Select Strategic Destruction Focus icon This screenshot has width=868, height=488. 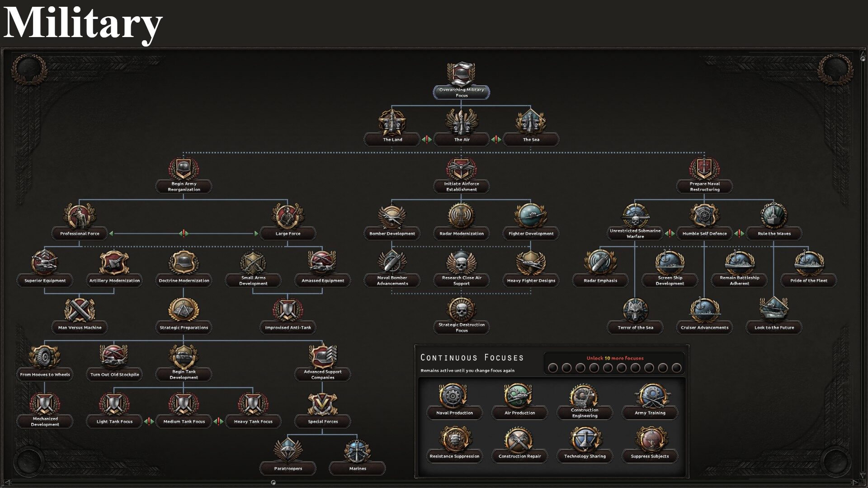coord(461,310)
